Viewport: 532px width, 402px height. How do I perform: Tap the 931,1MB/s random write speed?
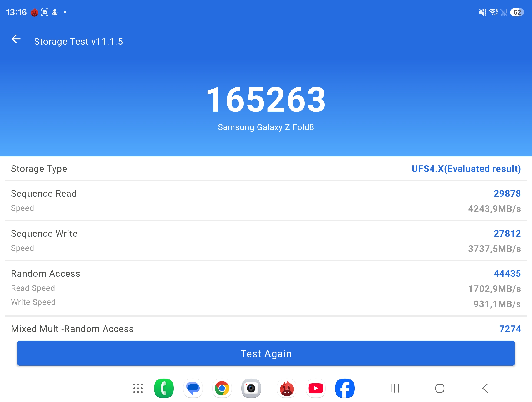pos(497,304)
